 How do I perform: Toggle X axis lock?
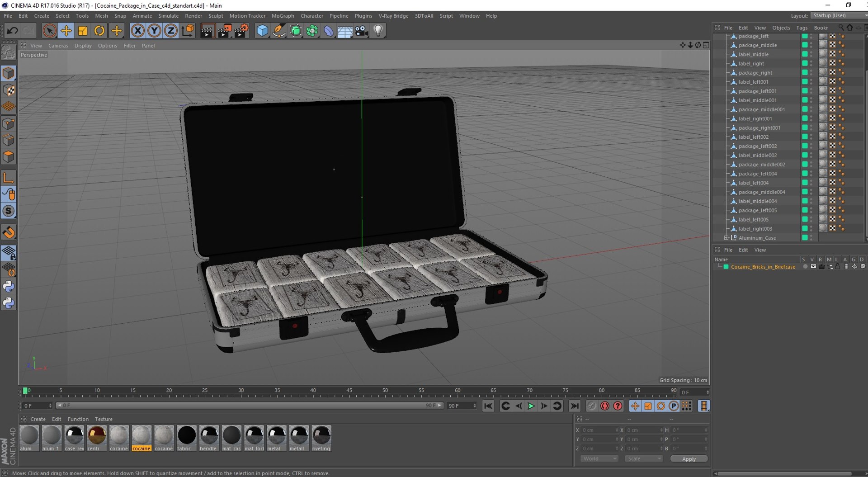tap(137, 31)
